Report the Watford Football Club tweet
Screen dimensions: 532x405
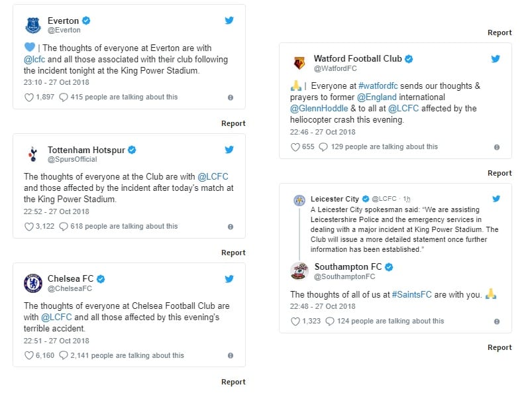(x=500, y=173)
